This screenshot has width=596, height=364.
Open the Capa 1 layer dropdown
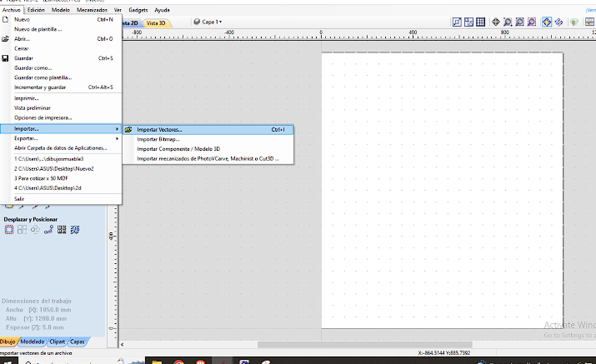point(208,22)
